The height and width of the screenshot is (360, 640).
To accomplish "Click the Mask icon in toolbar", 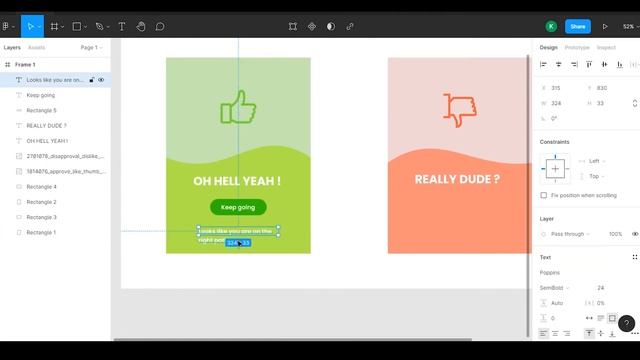I will click(331, 27).
